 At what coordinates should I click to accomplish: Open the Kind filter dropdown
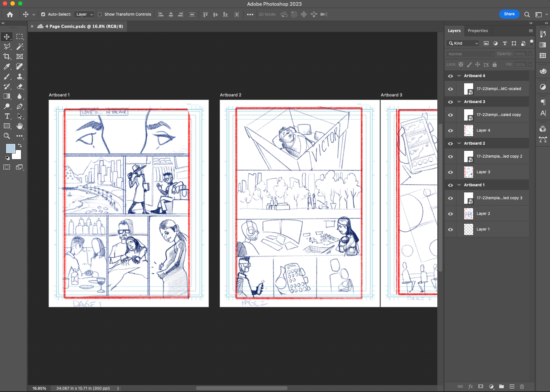(463, 43)
